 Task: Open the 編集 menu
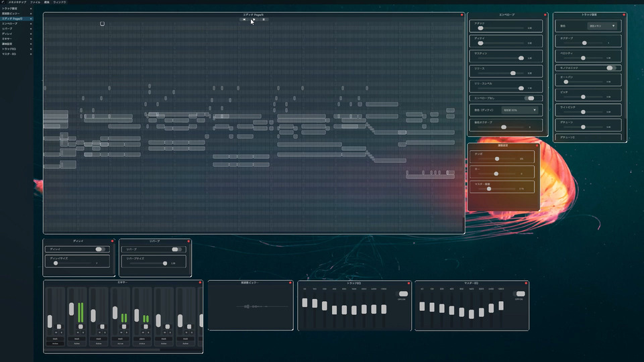(x=47, y=2)
